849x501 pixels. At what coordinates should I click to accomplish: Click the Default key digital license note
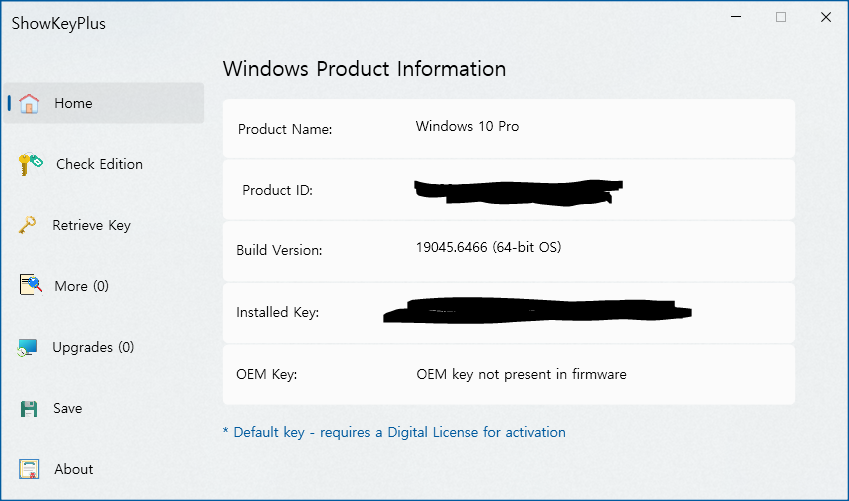(394, 432)
